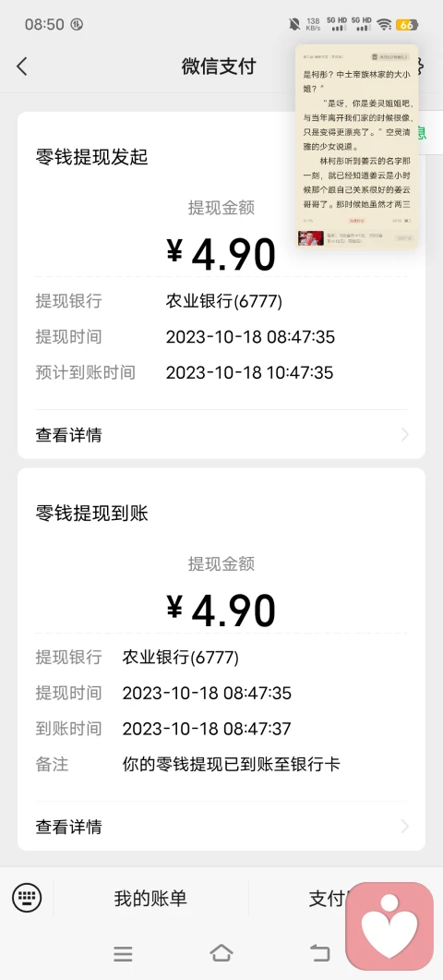Tap the Android recent apps menu icon
443x980 pixels.
123,953
